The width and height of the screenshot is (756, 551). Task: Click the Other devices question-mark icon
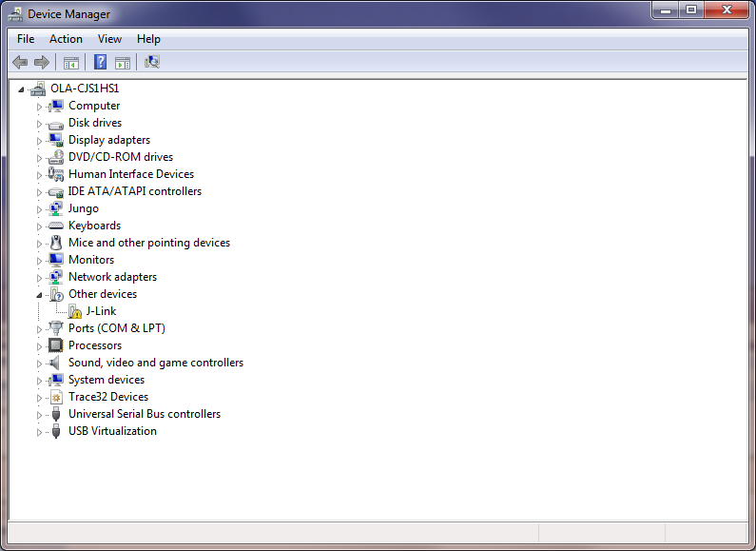[x=56, y=294]
